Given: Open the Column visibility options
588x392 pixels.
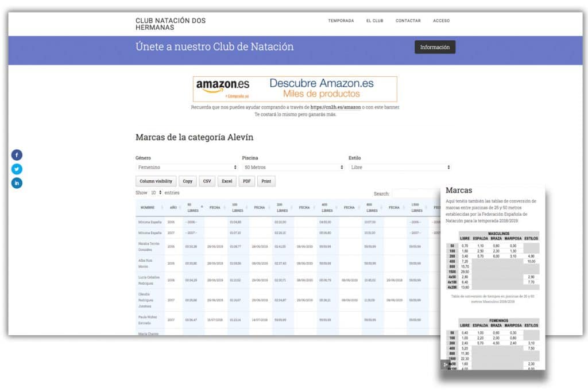Looking at the screenshot, I should [x=156, y=181].
